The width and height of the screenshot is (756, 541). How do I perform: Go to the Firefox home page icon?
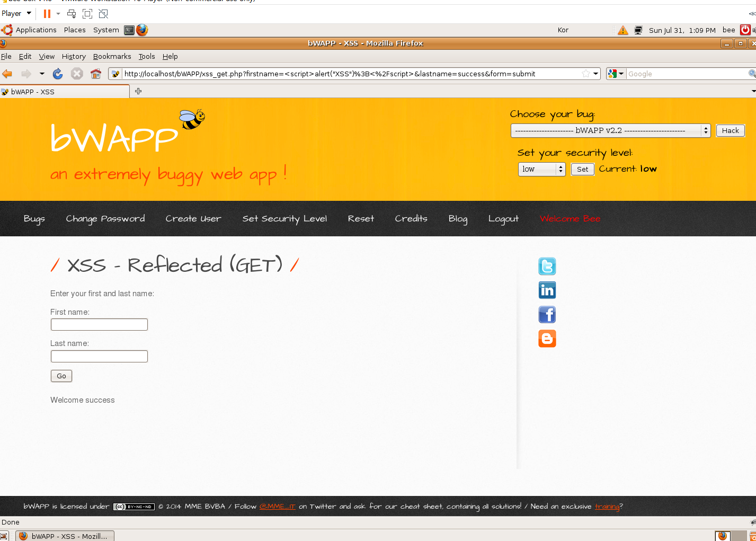click(x=96, y=74)
